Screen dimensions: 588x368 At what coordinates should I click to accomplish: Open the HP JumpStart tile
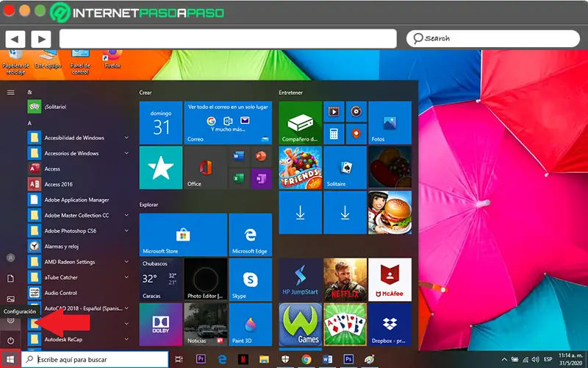tap(301, 280)
